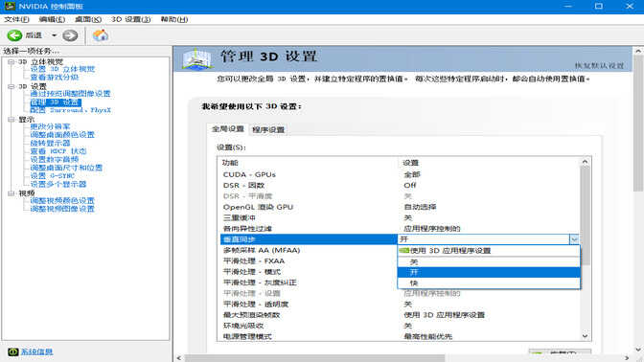Click the Forward arrow icon
This screenshot has height=362, width=644.
(70, 35)
